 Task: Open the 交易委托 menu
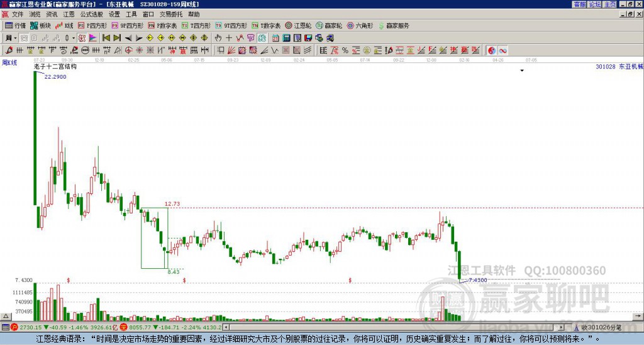point(171,14)
